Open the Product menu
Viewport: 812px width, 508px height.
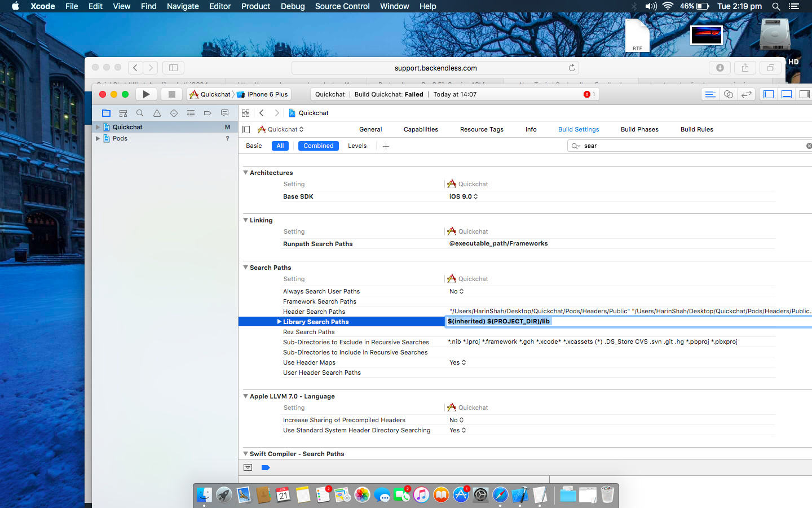tap(256, 6)
